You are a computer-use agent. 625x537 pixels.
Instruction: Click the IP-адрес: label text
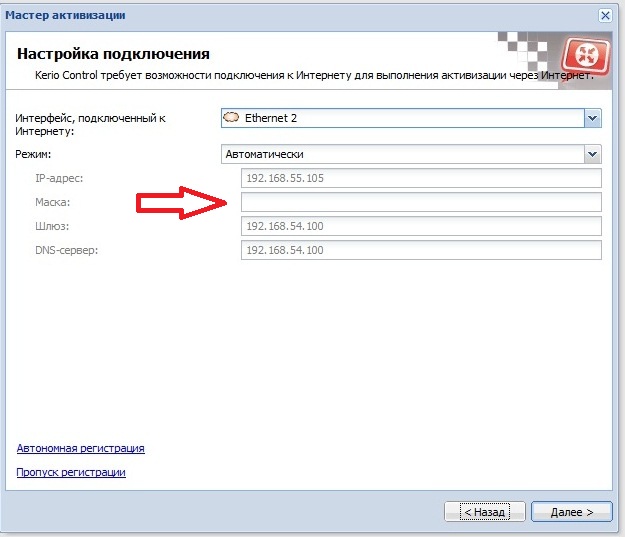click(x=58, y=178)
